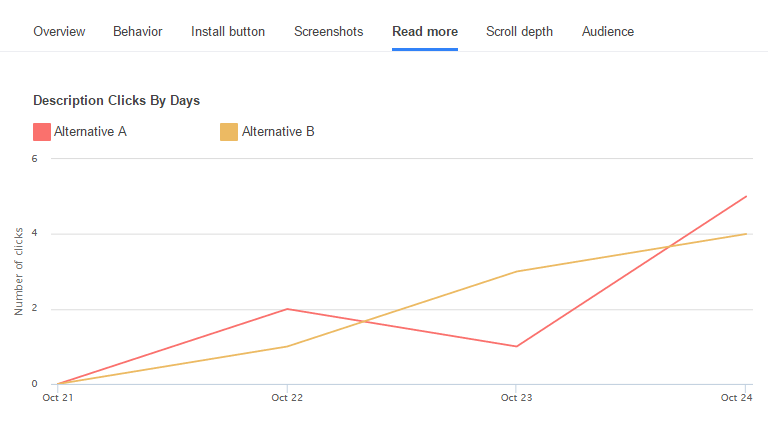Click the Description Clicks By Days title
768x428 pixels.
click(x=117, y=100)
